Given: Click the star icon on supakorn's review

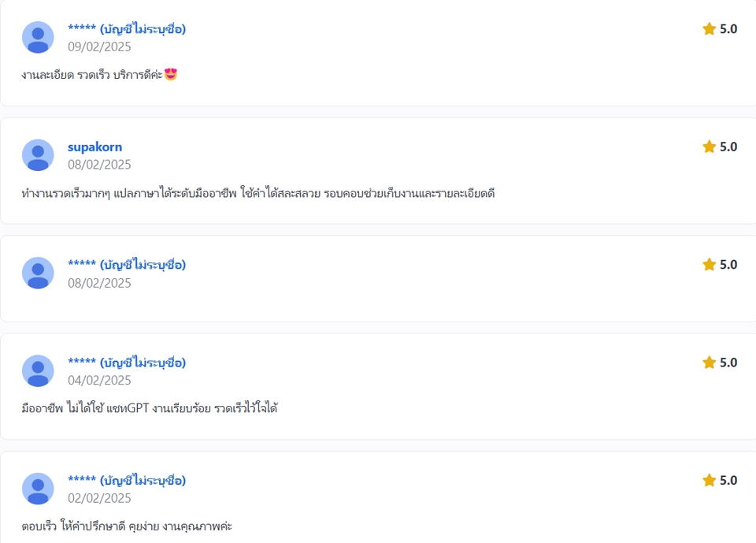Looking at the screenshot, I should pos(709,147).
